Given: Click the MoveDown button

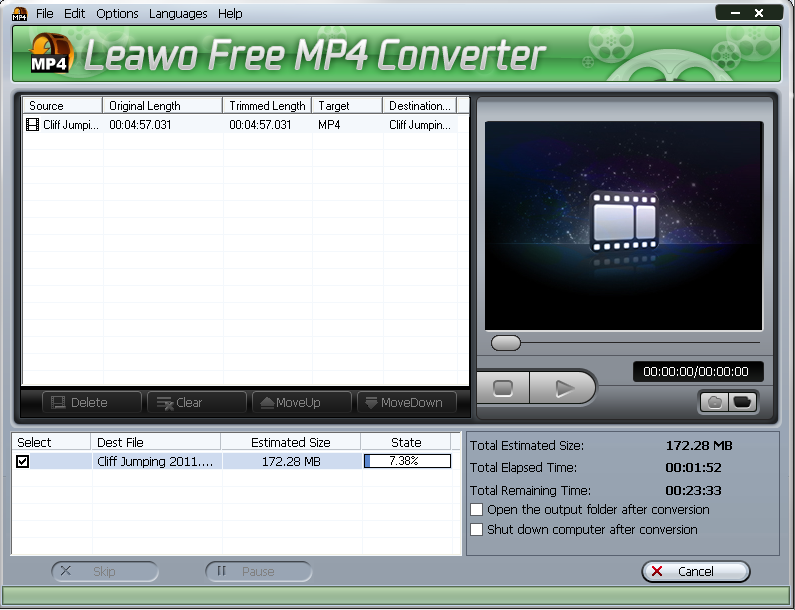Looking at the screenshot, I should tap(407, 403).
